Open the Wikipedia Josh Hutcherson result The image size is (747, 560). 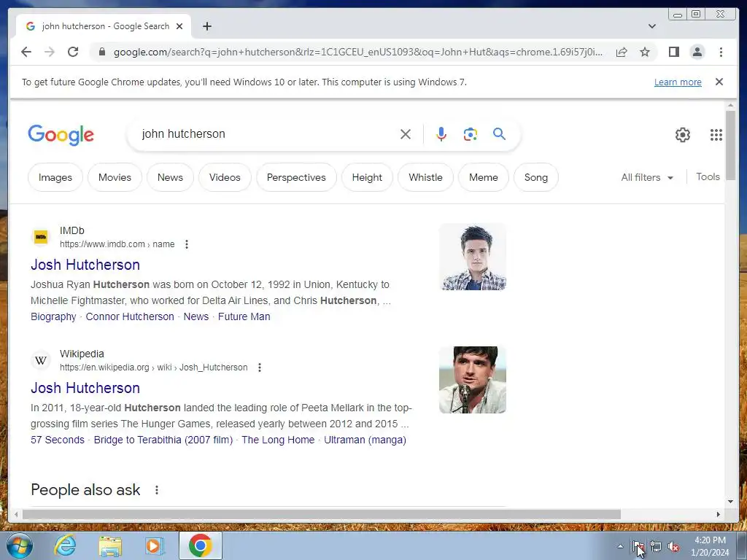click(85, 388)
